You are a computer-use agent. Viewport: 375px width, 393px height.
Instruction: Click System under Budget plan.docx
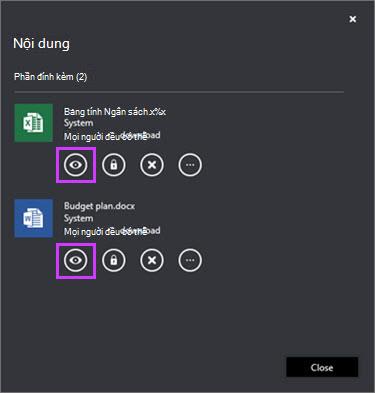79,218
